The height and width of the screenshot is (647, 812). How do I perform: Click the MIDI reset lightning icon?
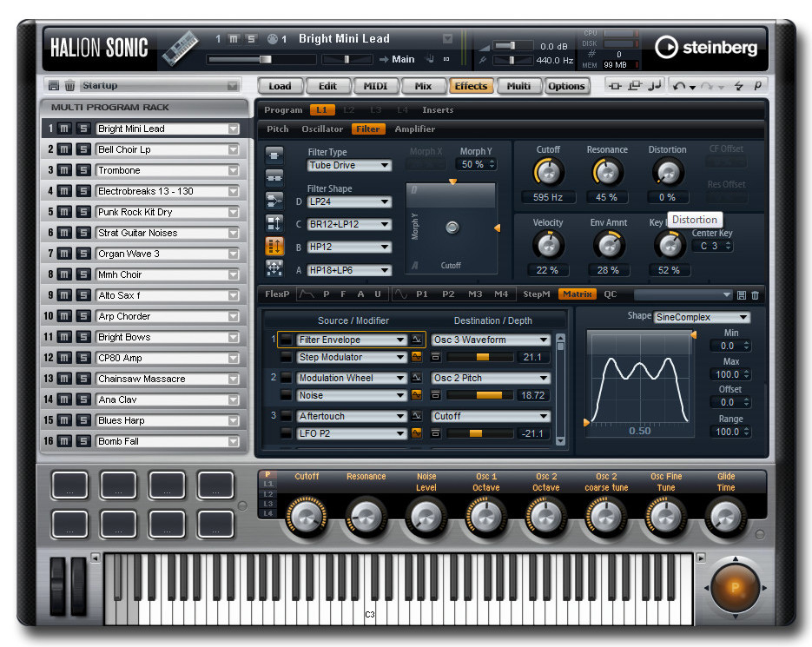738,85
